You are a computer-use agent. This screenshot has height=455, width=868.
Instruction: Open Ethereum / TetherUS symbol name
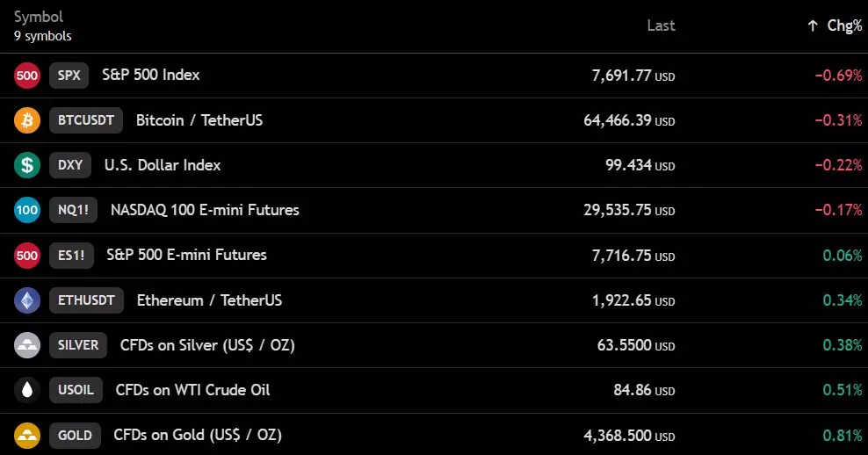click(x=209, y=300)
